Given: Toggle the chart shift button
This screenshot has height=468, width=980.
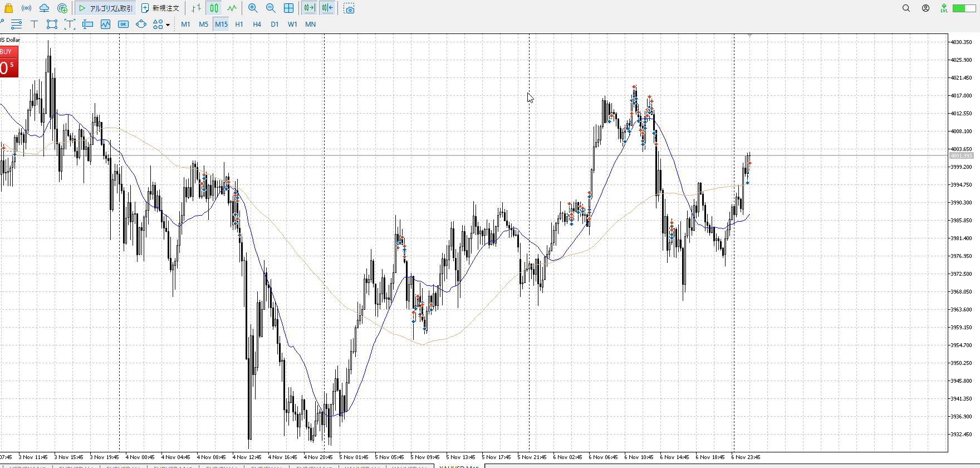Looking at the screenshot, I should 327,8.
